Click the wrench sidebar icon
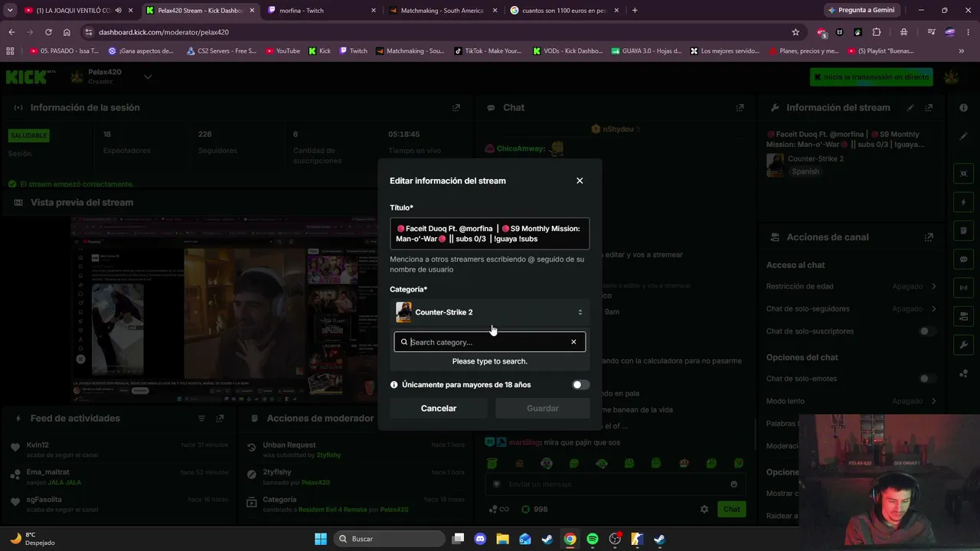 tap(964, 345)
